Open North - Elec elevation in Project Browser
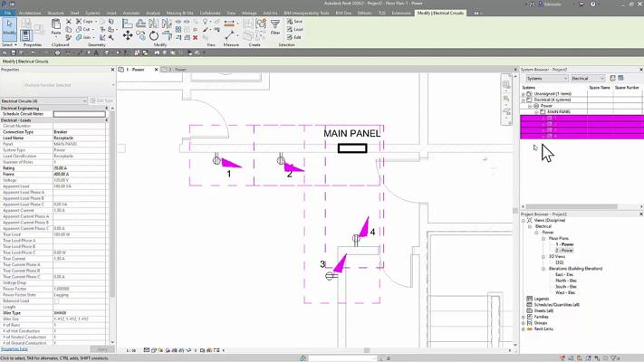The image size is (644, 362). point(565,281)
